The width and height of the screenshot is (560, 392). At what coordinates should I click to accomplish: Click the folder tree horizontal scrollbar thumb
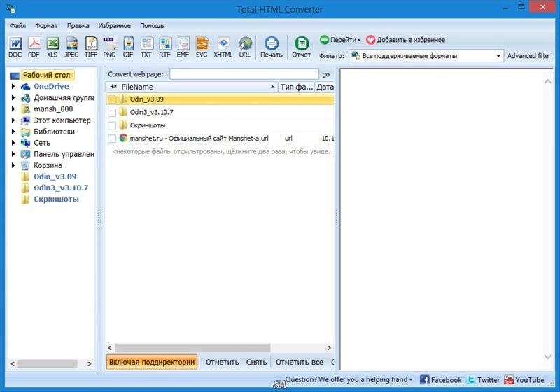[48, 364]
